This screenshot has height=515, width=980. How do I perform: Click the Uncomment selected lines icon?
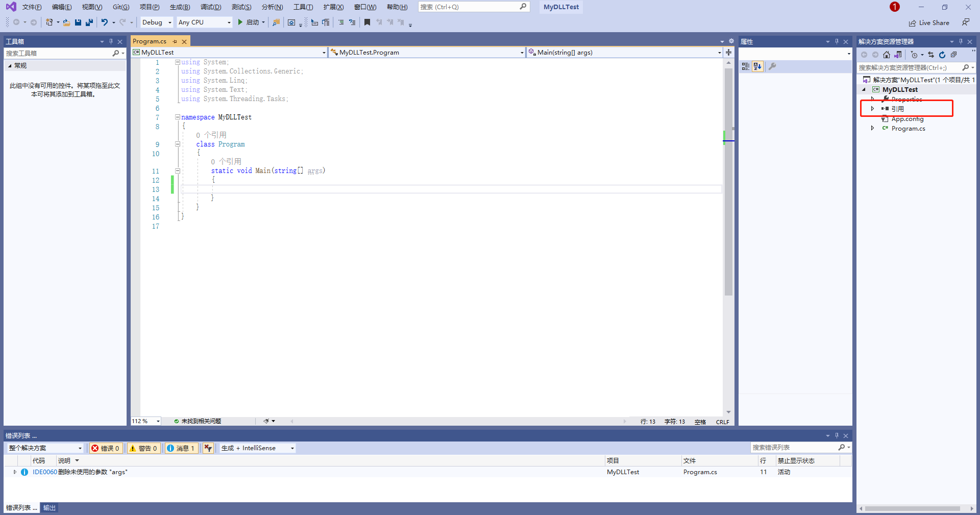point(352,22)
